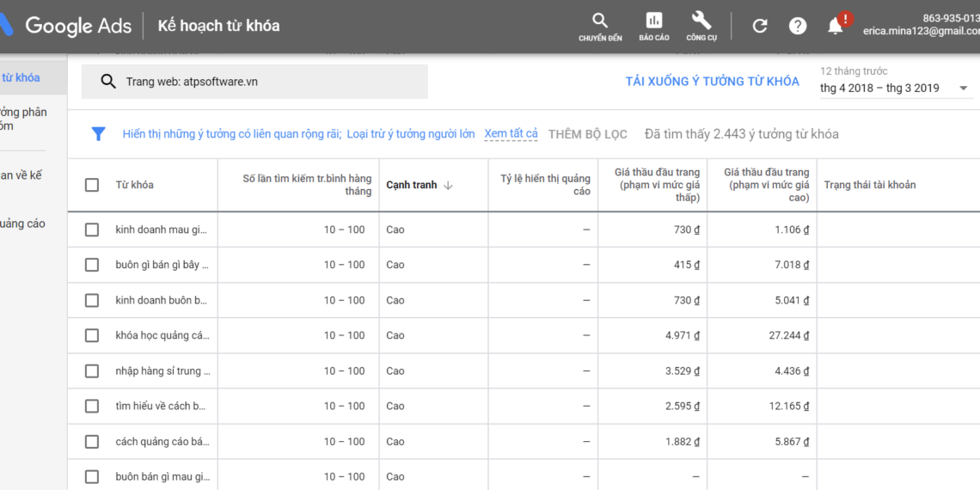Viewport: 980px width, 490px height.
Task: Click the 27.244 ₫ high bid value
Action: tap(789, 335)
